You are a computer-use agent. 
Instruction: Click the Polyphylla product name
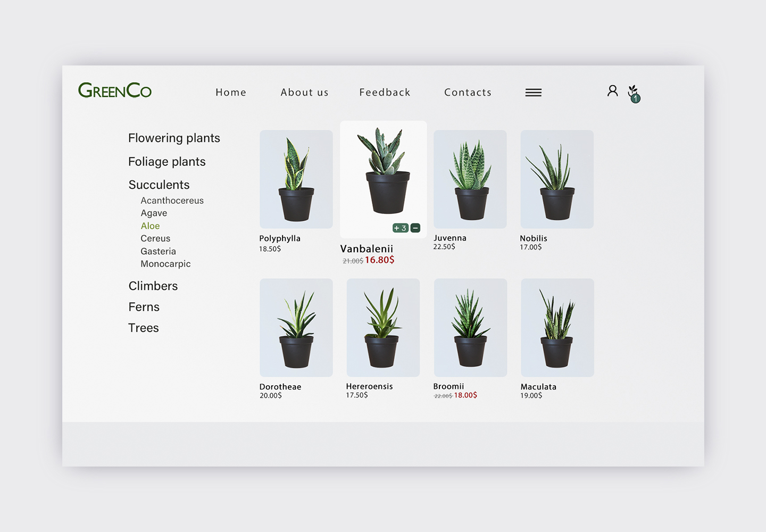[280, 239]
